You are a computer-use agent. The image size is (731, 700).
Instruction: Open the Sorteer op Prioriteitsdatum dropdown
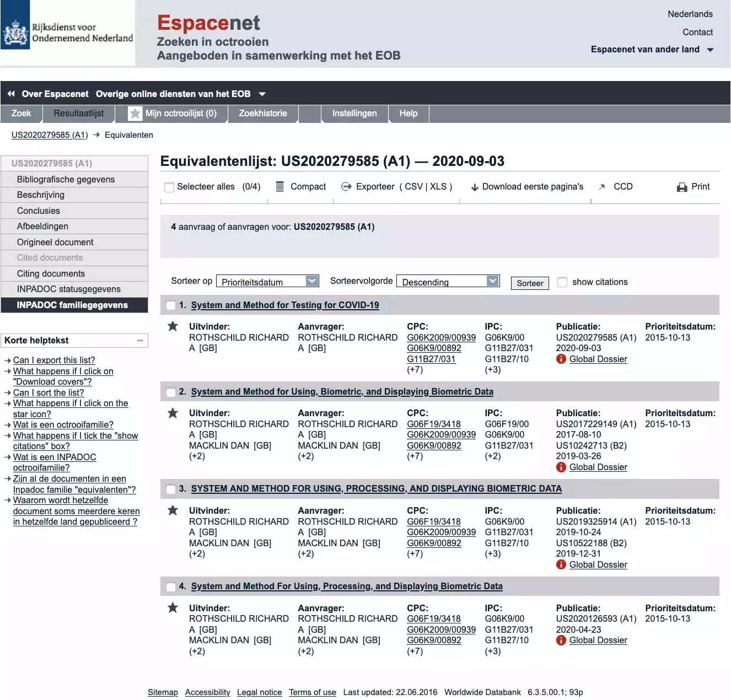coord(267,281)
